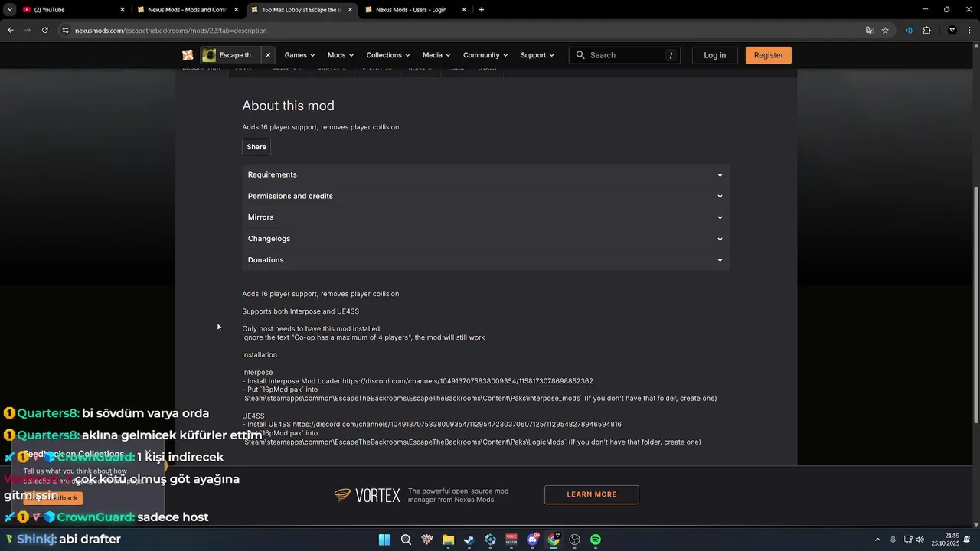980x551 pixels.
Task: Open the network tray icon
Action: pos(908,540)
